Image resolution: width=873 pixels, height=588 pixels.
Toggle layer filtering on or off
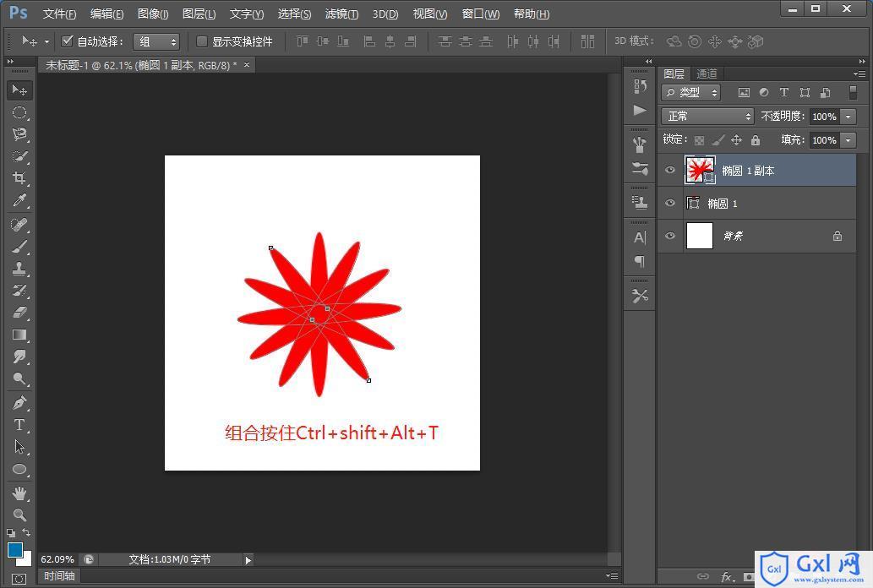pos(853,92)
